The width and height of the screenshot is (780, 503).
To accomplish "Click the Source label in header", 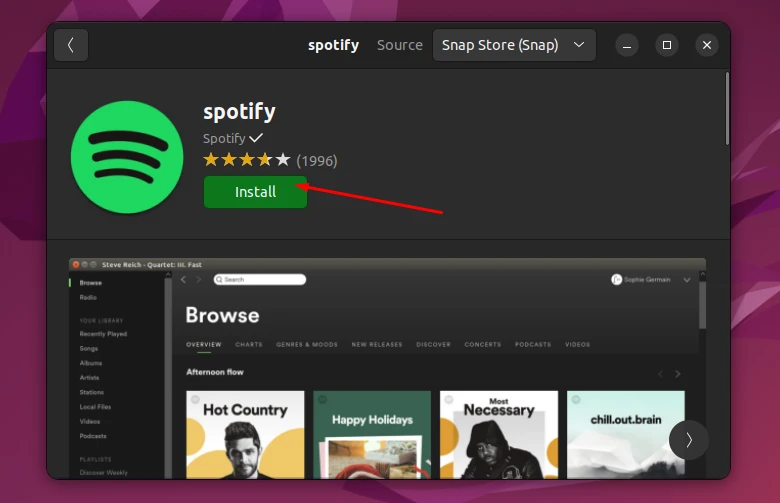I will click(x=399, y=45).
